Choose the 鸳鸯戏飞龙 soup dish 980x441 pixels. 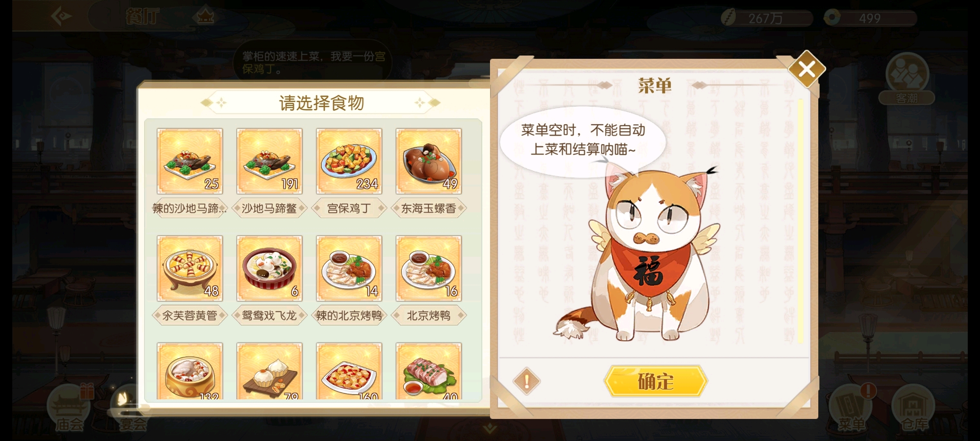pyautogui.click(x=269, y=268)
